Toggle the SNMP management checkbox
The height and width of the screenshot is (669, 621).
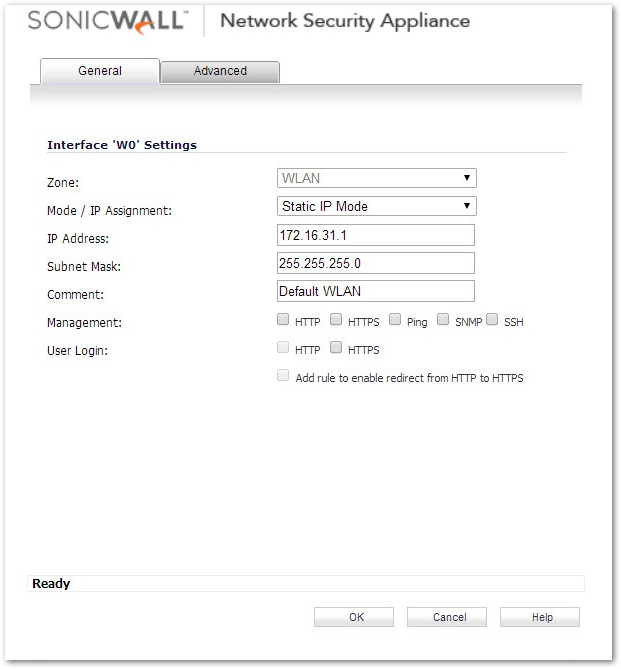(x=443, y=320)
